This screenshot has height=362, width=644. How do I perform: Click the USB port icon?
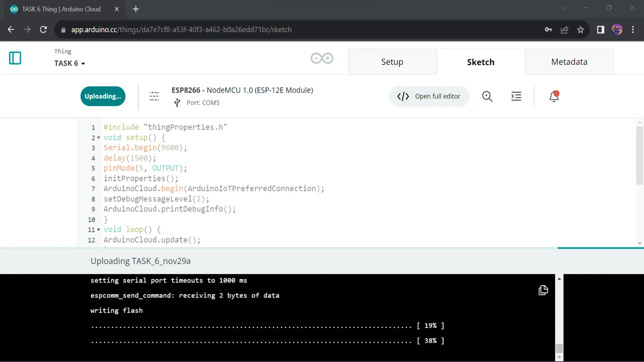pyautogui.click(x=177, y=103)
